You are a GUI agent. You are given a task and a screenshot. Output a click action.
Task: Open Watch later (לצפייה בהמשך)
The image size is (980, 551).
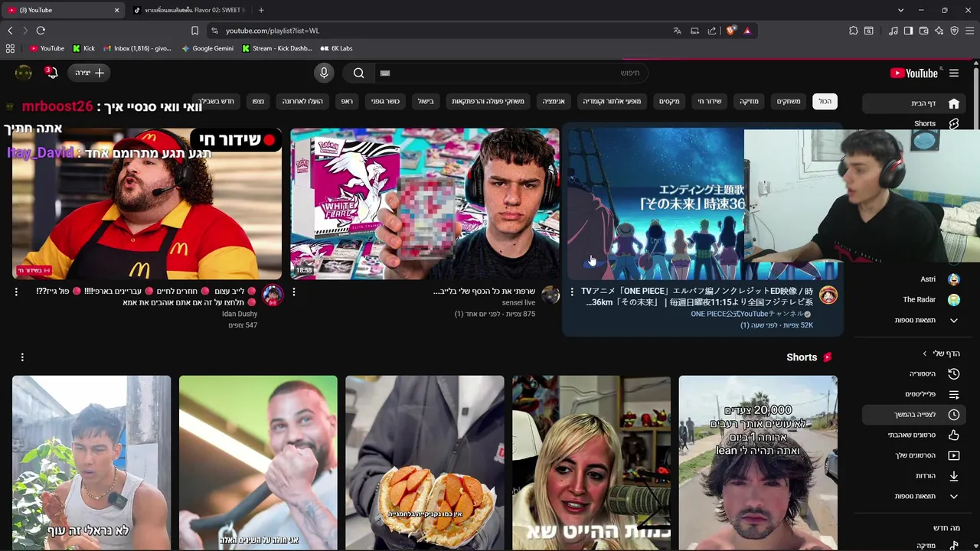coord(914,415)
